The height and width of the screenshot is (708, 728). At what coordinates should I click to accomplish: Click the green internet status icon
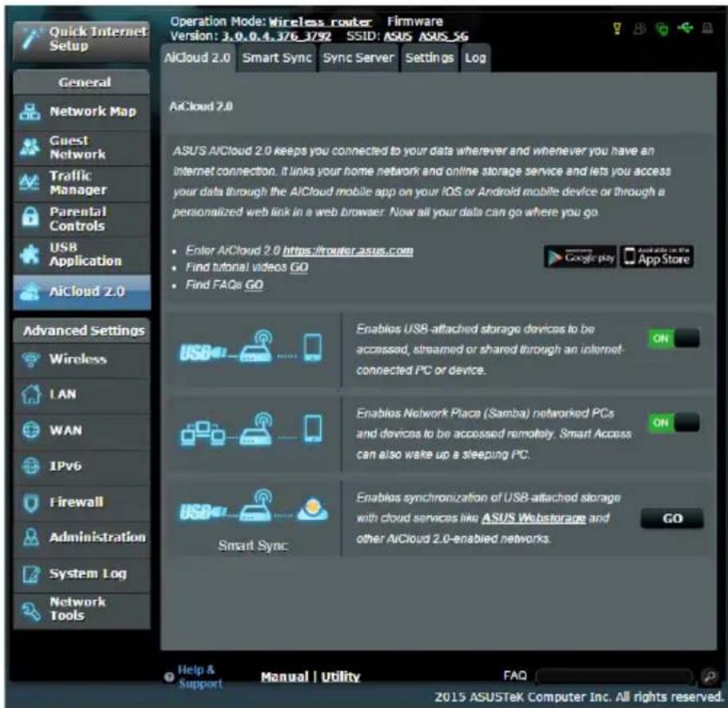662,30
